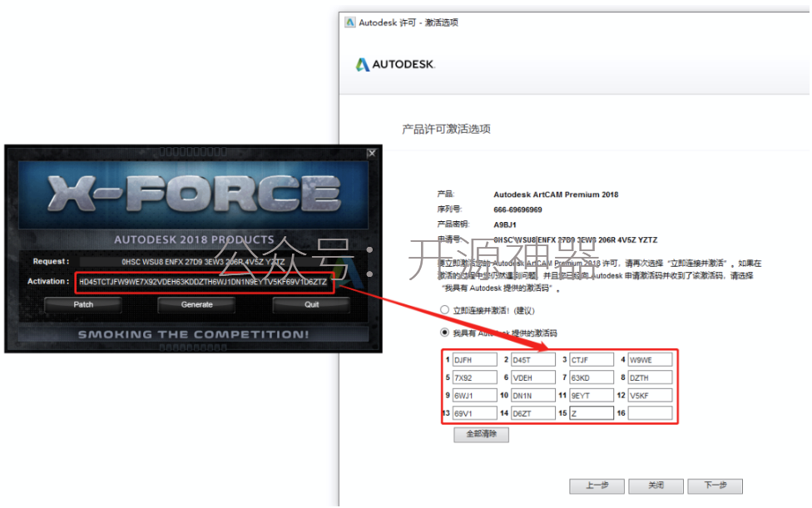The width and height of the screenshot is (812, 508).
Task: Click the empty activation field 16
Action: [x=650, y=413]
